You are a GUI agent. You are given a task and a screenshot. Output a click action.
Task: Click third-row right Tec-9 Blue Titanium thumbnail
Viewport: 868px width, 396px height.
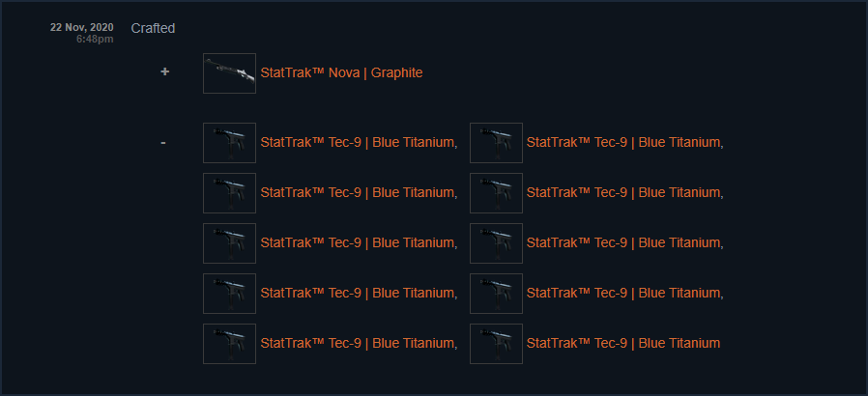click(496, 243)
